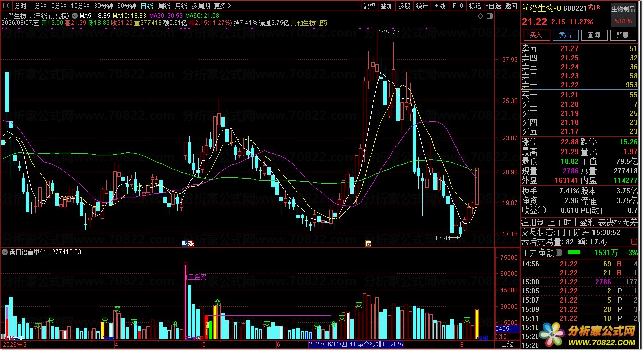Click the 涨停 value 22.88
The height and width of the screenshot is (351, 644).
coord(570,142)
